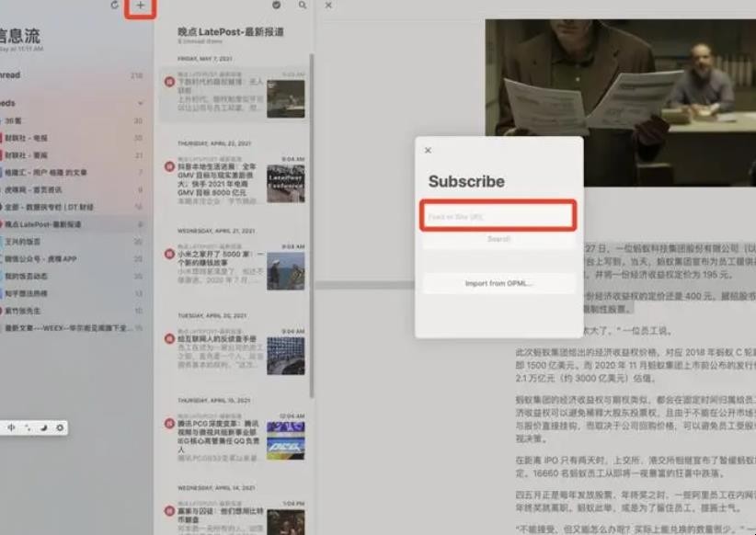Click the mark all as read checkmark icon
This screenshot has width=756, height=535.
point(277,6)
